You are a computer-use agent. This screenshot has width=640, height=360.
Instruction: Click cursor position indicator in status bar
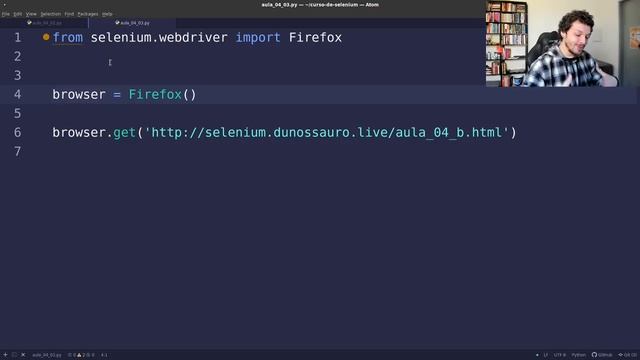[x=104, y=355]
